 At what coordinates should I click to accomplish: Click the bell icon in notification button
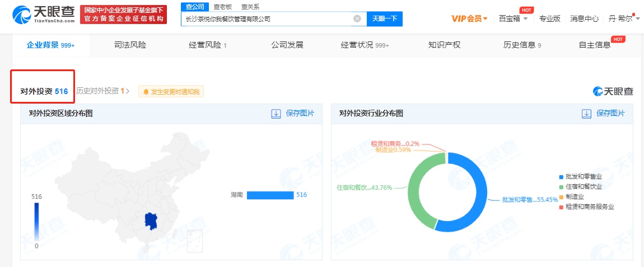coord(146,92)
